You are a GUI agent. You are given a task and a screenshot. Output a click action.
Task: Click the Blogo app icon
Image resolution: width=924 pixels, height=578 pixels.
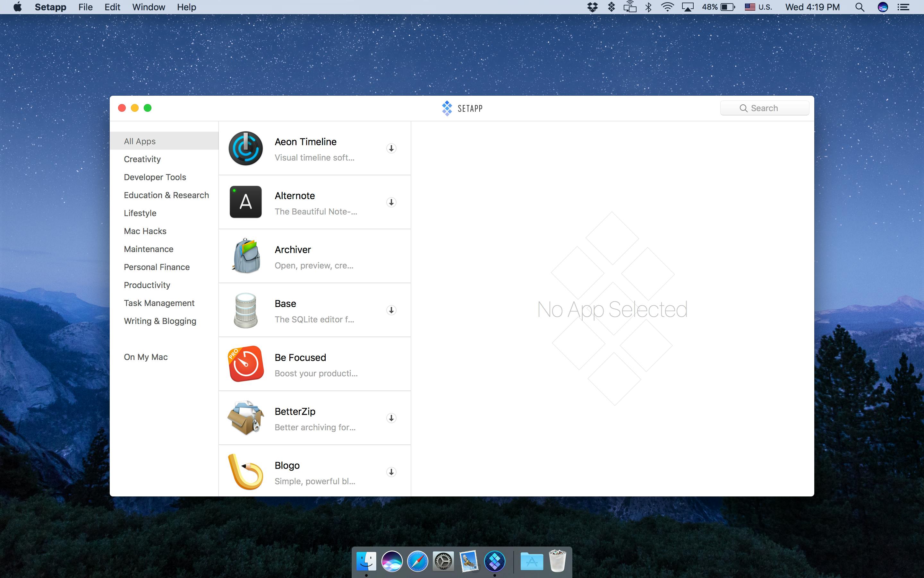pyautogui.click(x=245, y=472)
